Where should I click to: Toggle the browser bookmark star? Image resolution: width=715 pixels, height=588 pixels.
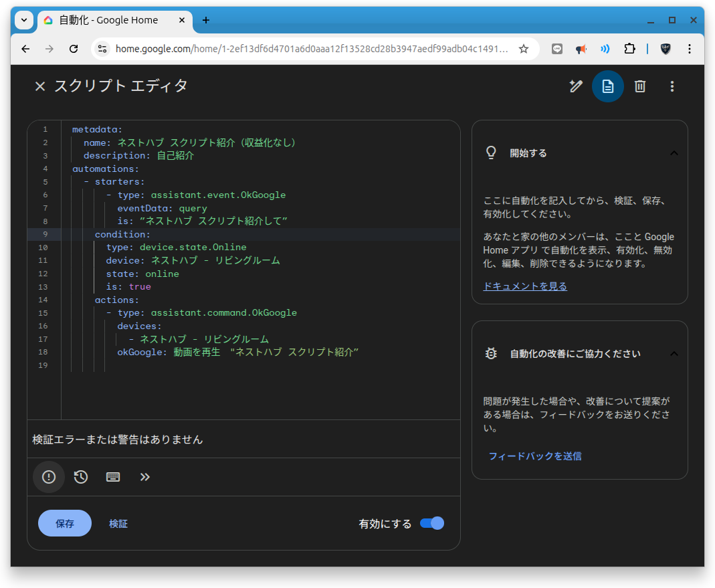524,48
